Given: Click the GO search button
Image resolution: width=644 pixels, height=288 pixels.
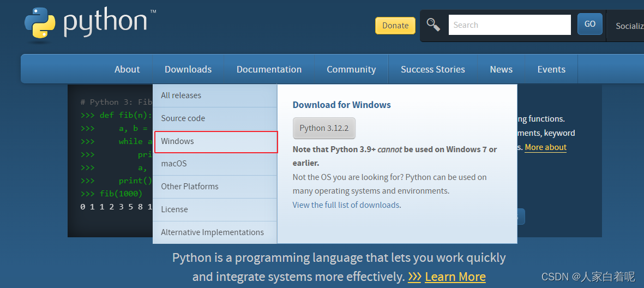Looking at the screenshot, I should tap(590, 24).
